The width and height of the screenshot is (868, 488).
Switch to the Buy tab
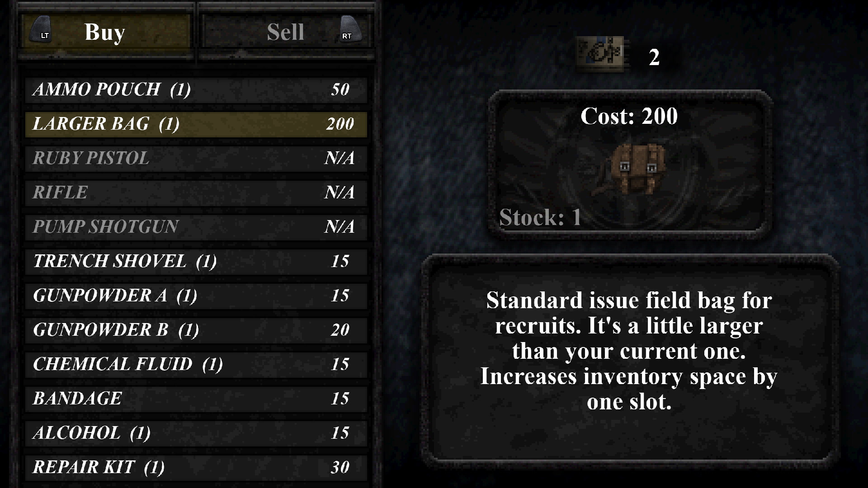coord(106,32)
